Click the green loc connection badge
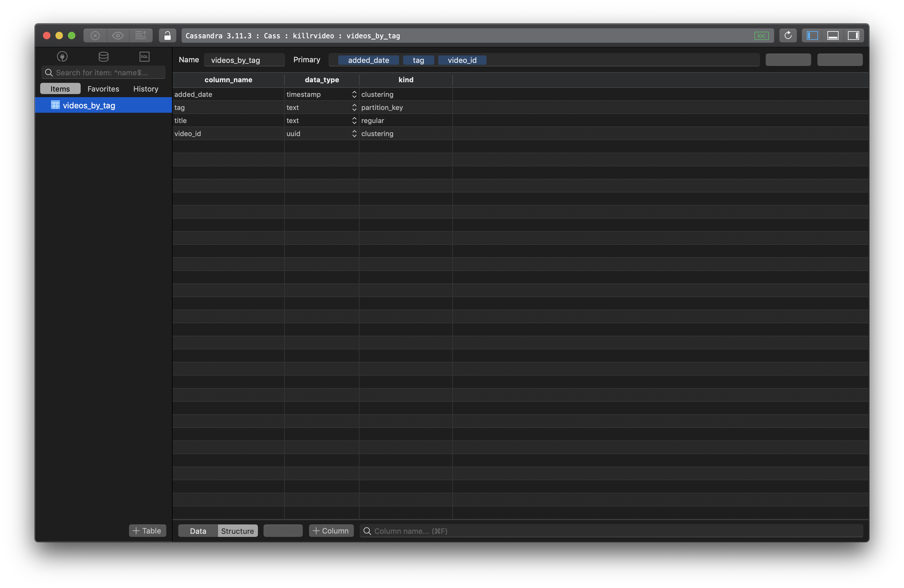904x588 pixels. [x=761, y=36]
